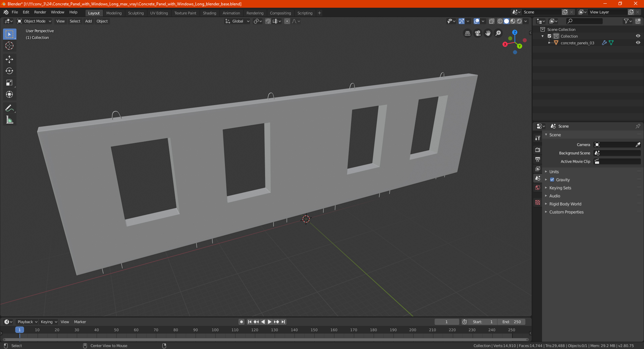
Task: Select the Measure ruler tool
Action: 9,120
